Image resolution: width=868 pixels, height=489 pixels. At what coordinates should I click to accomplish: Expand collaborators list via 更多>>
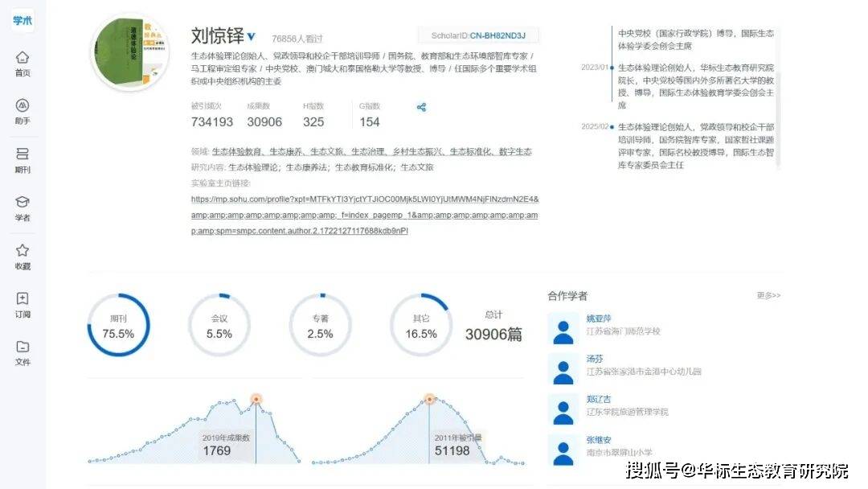[x=768, y=295]
